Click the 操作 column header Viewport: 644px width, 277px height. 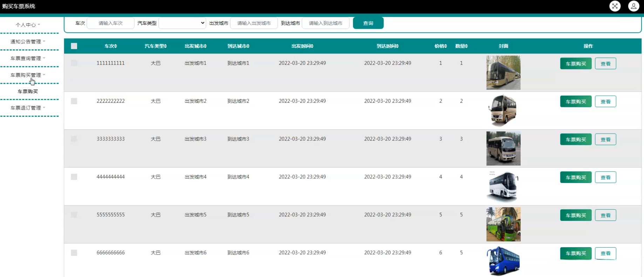[x=588, y=46]
